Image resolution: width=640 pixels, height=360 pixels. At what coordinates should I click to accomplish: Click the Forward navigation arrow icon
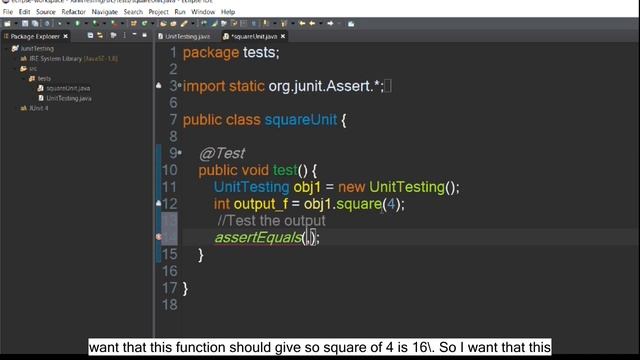pyautogui.click(x=330, y=24)
